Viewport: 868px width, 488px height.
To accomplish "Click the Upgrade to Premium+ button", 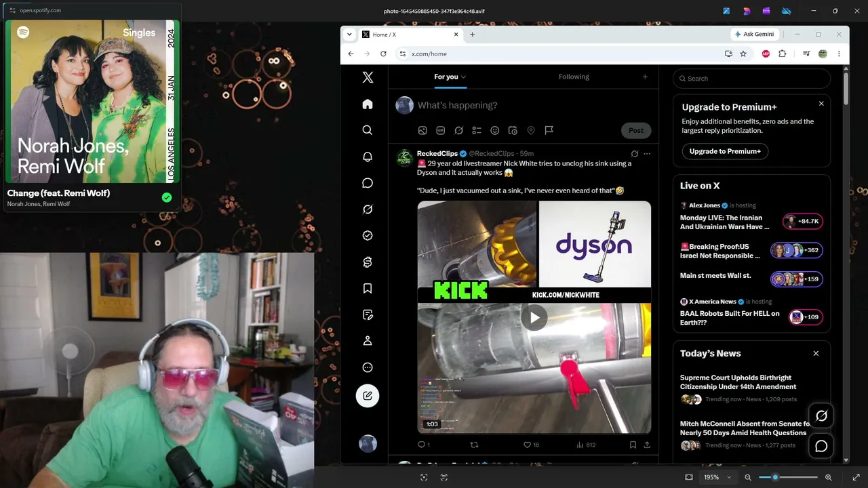I will click(x=725, y=151).
